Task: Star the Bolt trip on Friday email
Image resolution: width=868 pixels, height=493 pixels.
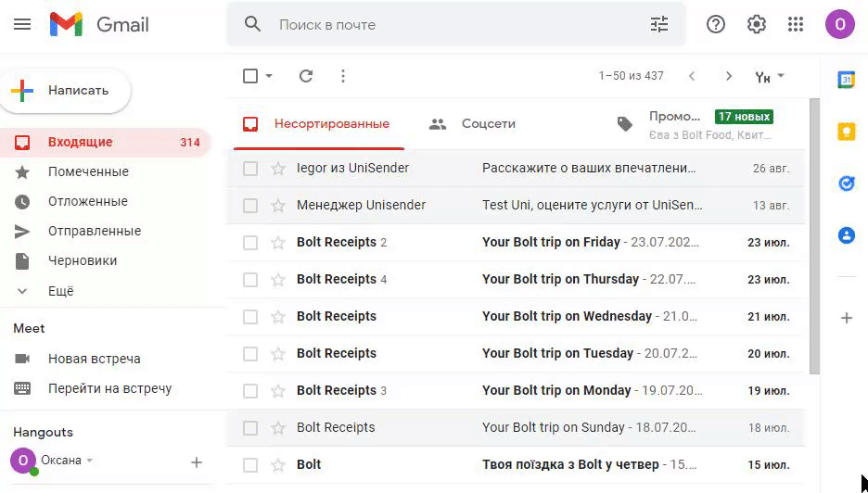Action: click(x=278, y=243)
